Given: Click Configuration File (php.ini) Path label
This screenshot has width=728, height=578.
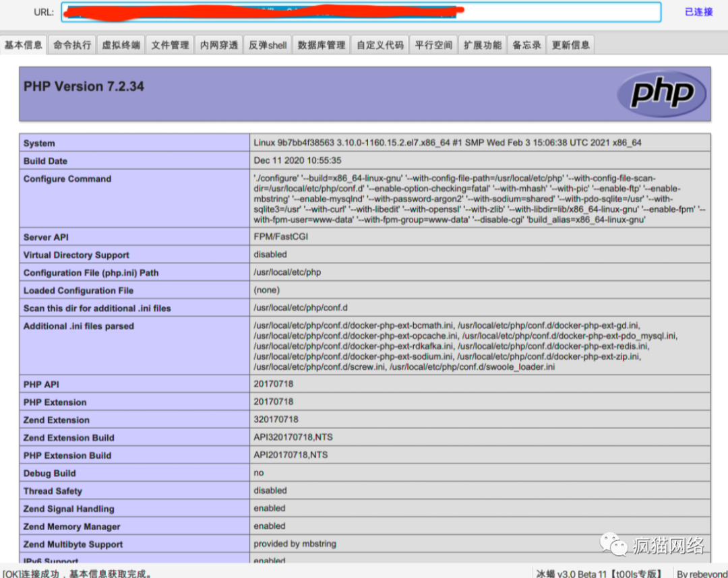Looking at the screenshot, I should (91, 273).
